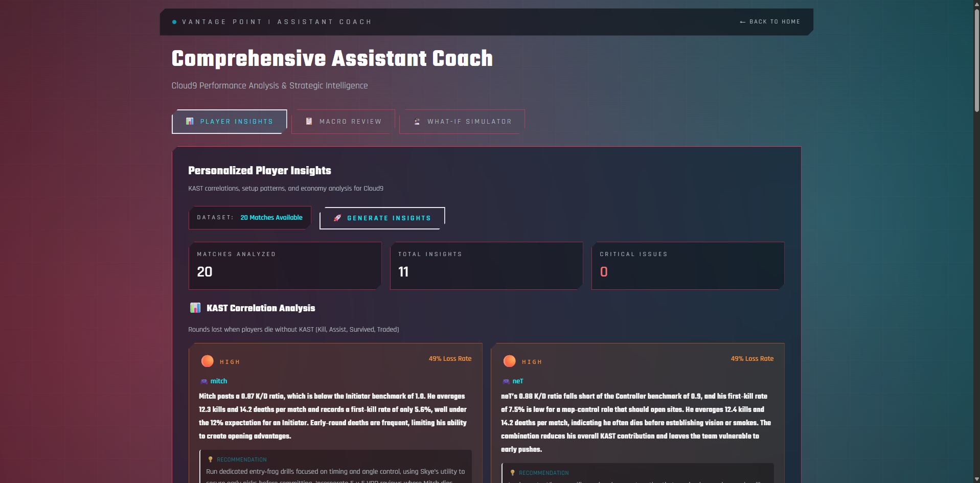Click the Personalized Player Insights heading

pyautogui.click(x=260, y=171)
